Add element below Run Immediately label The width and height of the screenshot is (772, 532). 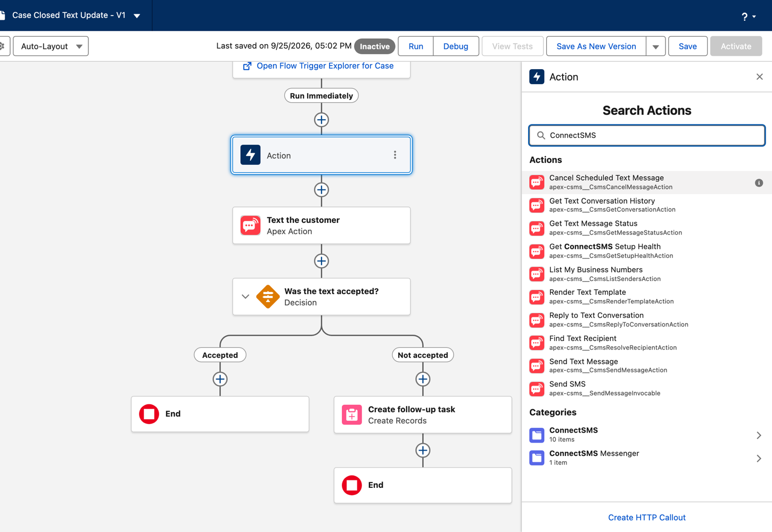point(322,120)
